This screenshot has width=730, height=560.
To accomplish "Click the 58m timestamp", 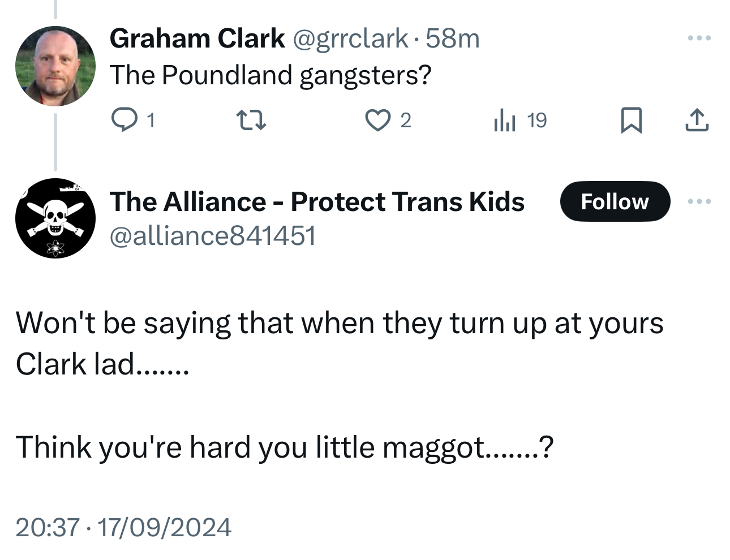I will 452,38.
